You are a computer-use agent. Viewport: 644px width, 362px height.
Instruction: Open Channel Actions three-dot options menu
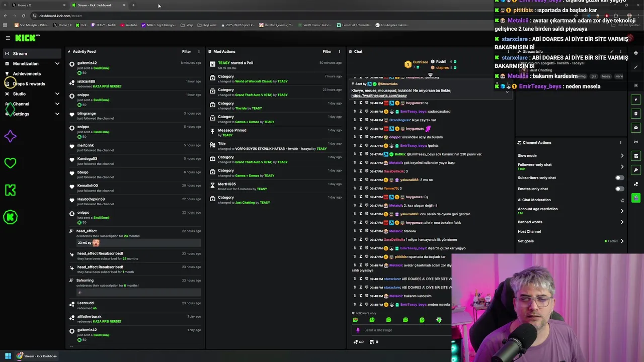[x=620, y=142]
